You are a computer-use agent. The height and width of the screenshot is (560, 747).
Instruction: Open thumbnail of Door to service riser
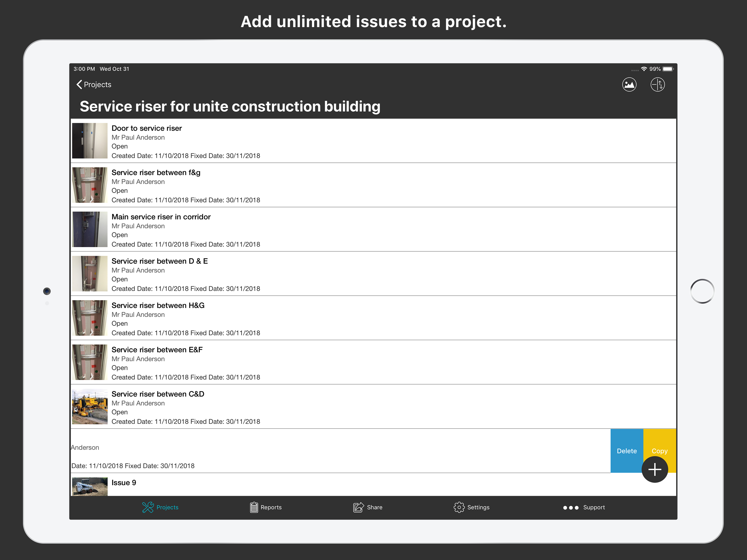point(89,141)
